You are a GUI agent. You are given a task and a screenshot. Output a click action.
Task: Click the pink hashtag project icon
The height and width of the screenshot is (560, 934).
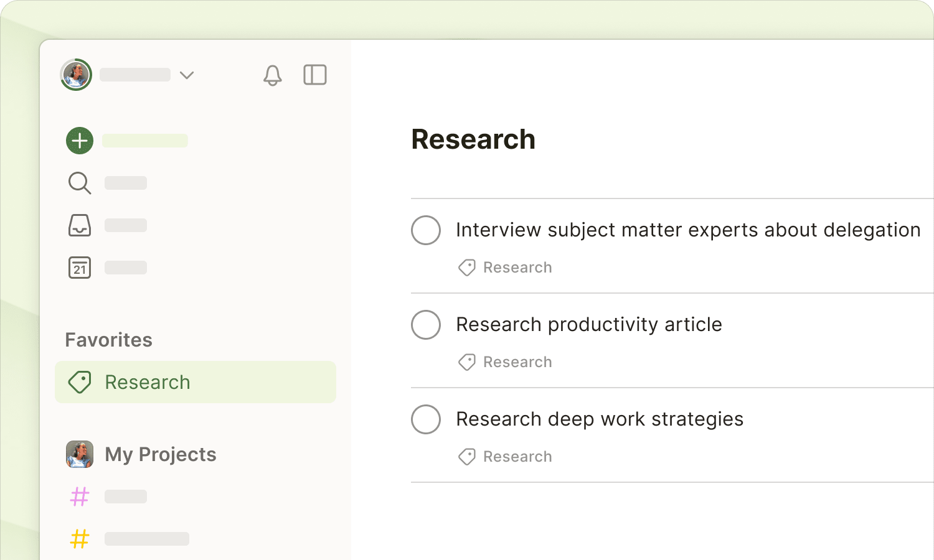pos(79,496)
